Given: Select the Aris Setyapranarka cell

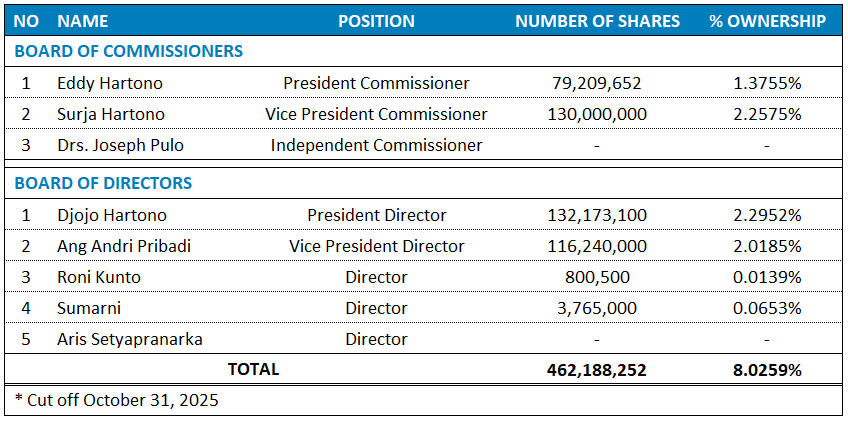Looking at the screenshot, I should tap(130, 339).
